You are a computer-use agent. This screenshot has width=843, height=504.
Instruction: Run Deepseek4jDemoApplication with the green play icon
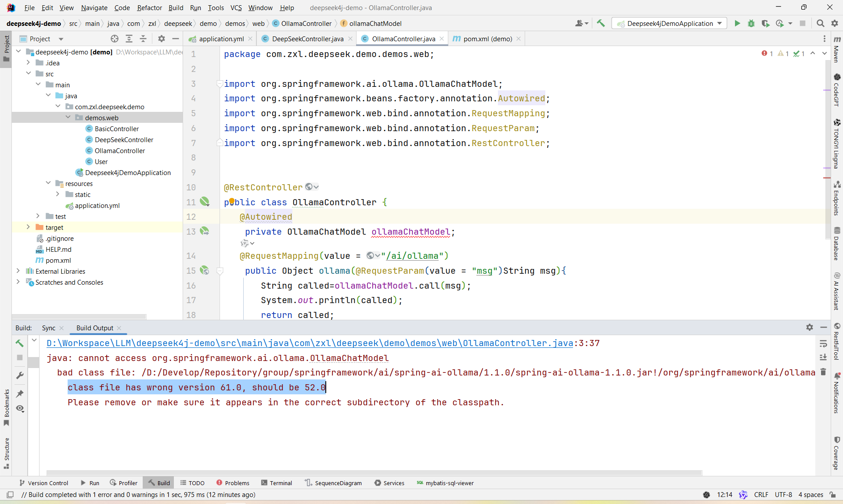click(x=737, y=24)
